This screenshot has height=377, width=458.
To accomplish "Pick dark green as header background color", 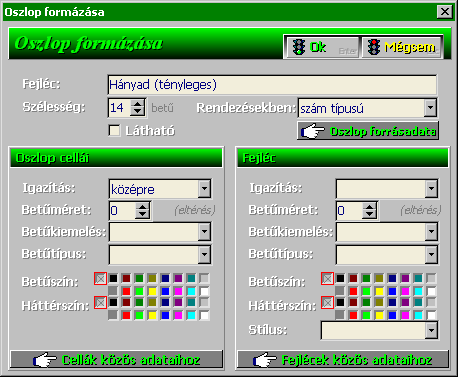I will point(366,303).
